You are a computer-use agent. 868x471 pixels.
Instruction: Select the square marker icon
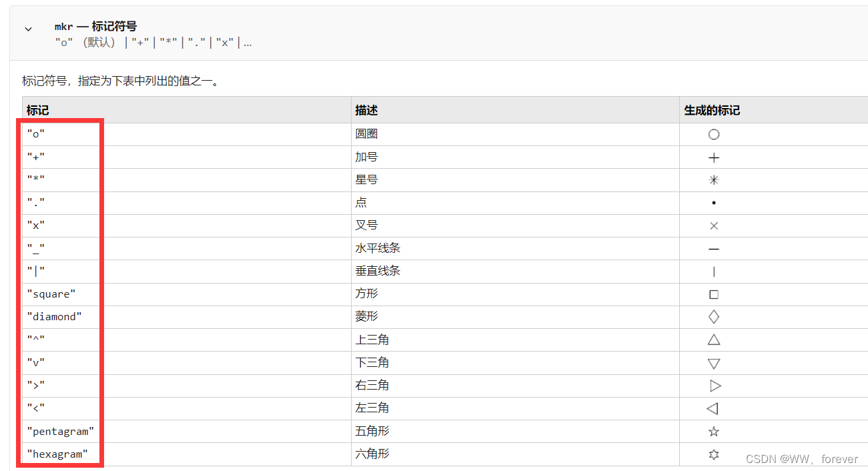click(x=713, y=294)
